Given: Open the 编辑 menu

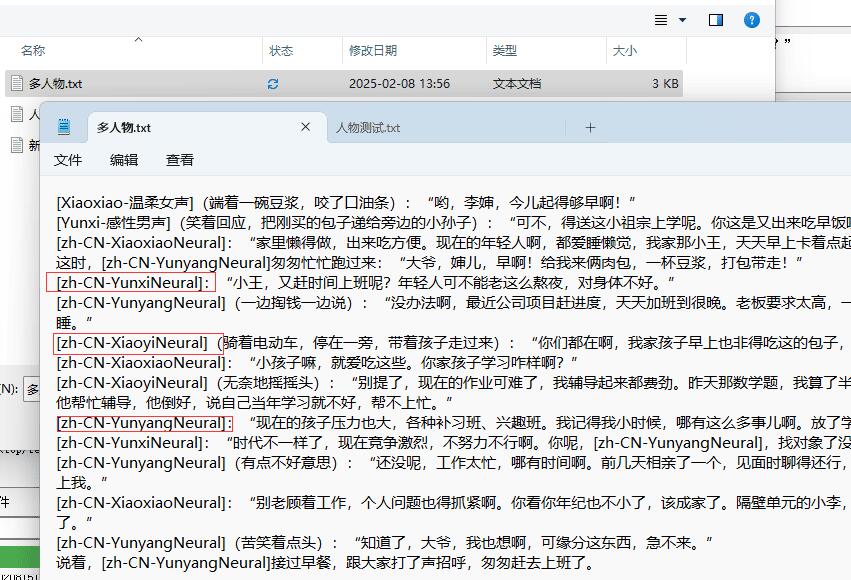Looking at the screenshot, I should pyautogui.click(x=123, y=159).
